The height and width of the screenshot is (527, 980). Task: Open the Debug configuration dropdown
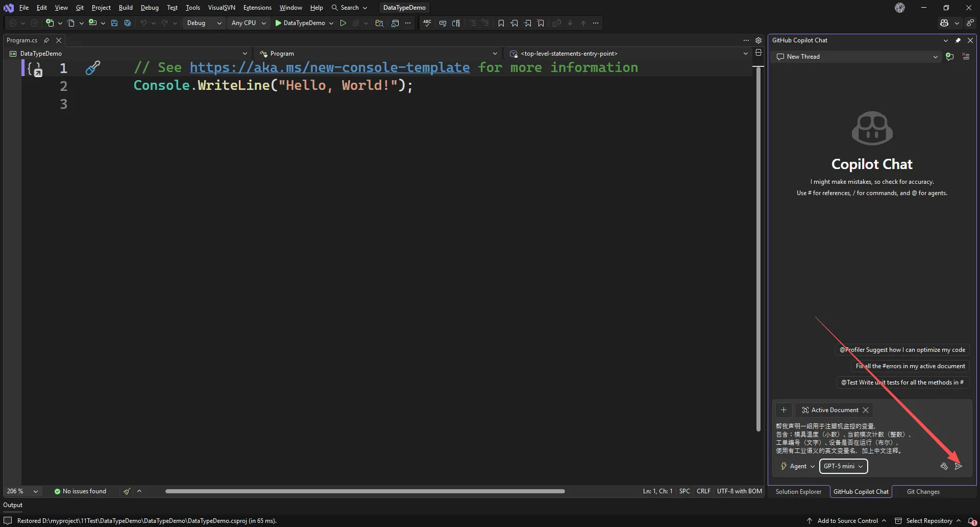pos(204,23)
